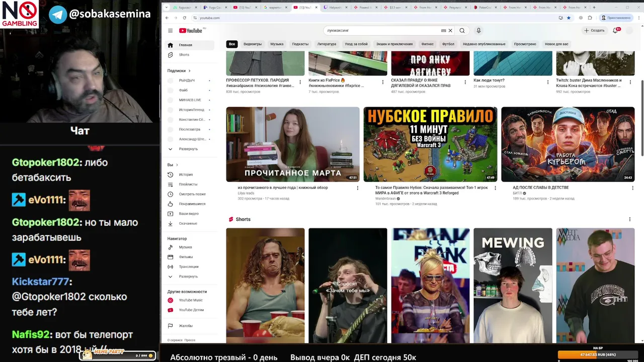
Task: Go back with the browser back arrow
Action: [x=167, y=18]
